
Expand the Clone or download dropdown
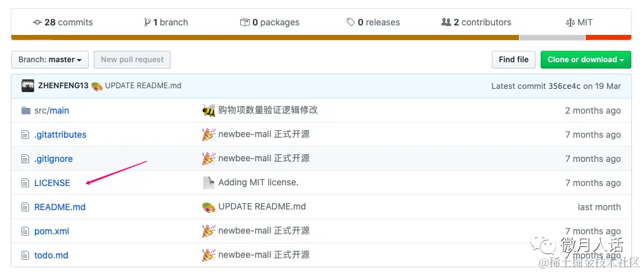click(586, 60)
